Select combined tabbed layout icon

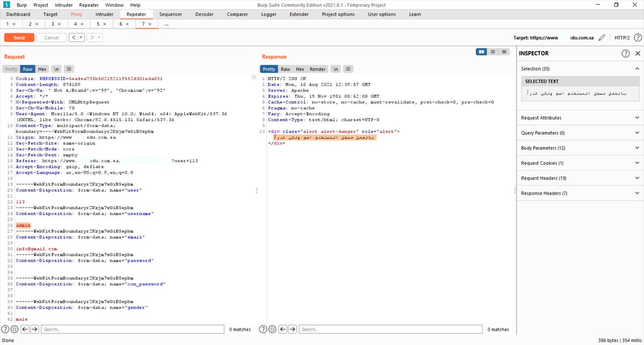[503, 52]
